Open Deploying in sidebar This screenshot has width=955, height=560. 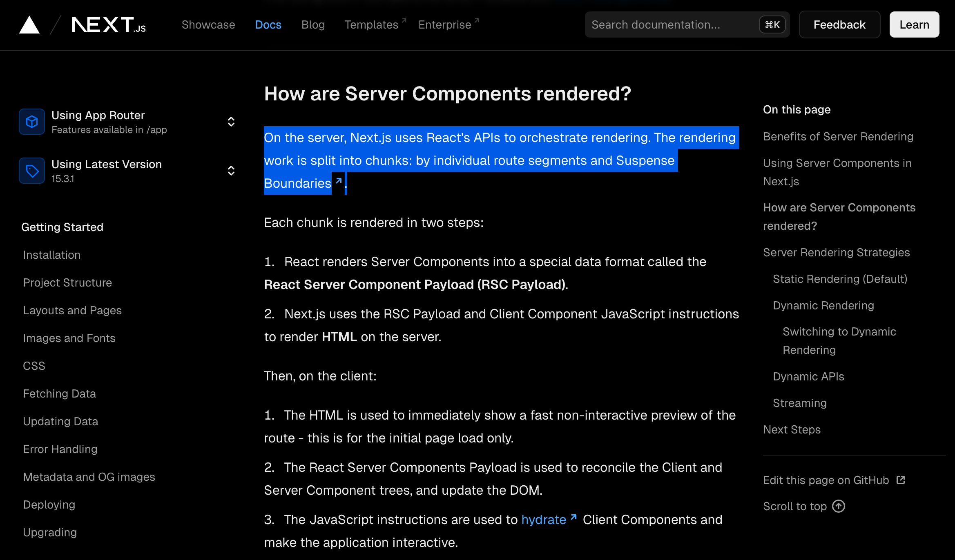[x=49, y=504]
